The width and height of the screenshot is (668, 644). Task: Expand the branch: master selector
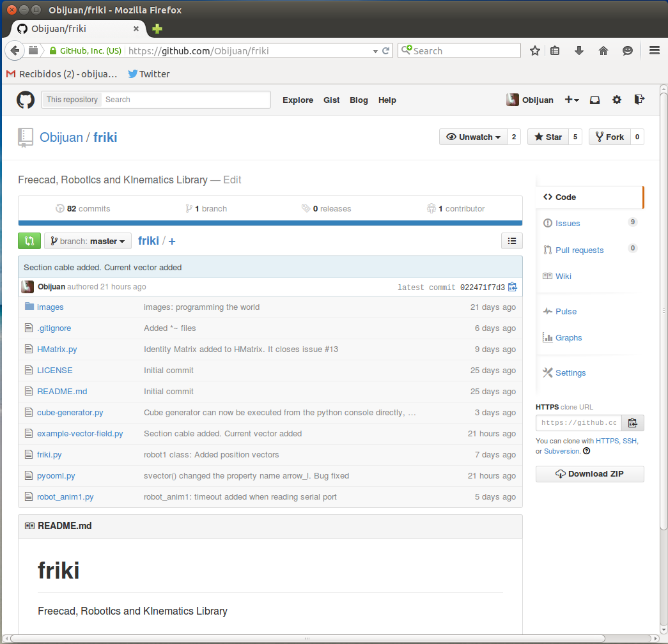point(88,241)
